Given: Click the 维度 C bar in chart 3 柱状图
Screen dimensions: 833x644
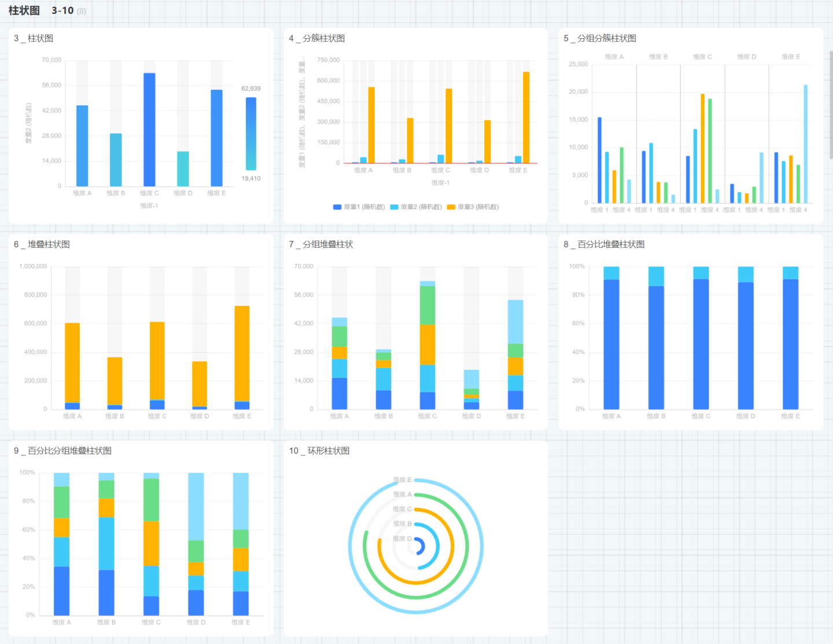Looking at the screenshot, I should (x=149, y=130).
